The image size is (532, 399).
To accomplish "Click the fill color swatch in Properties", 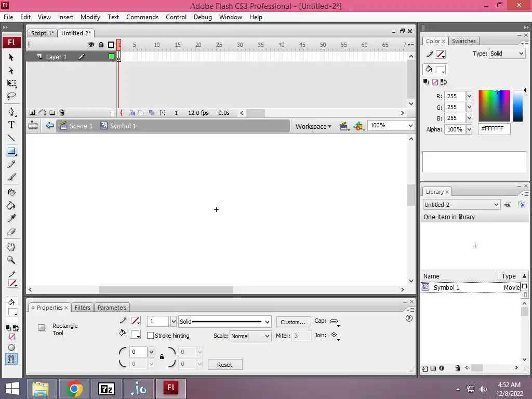I will pos(136,335).
